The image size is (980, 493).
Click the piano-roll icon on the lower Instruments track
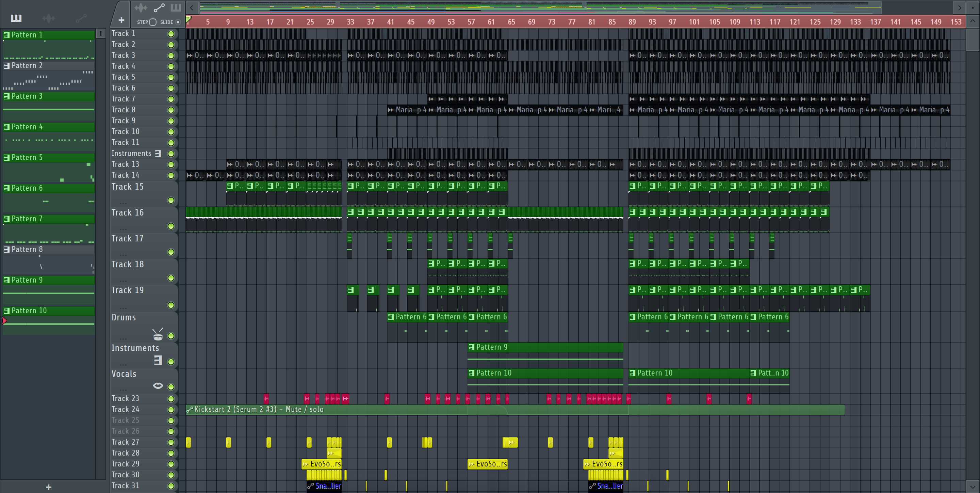tap(158, 360)
